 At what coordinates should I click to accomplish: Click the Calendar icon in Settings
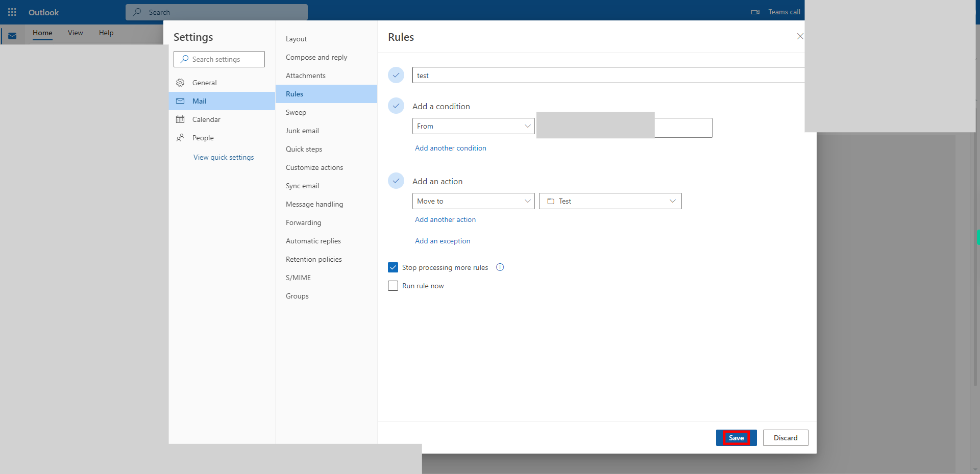click(x=180, y=119)
